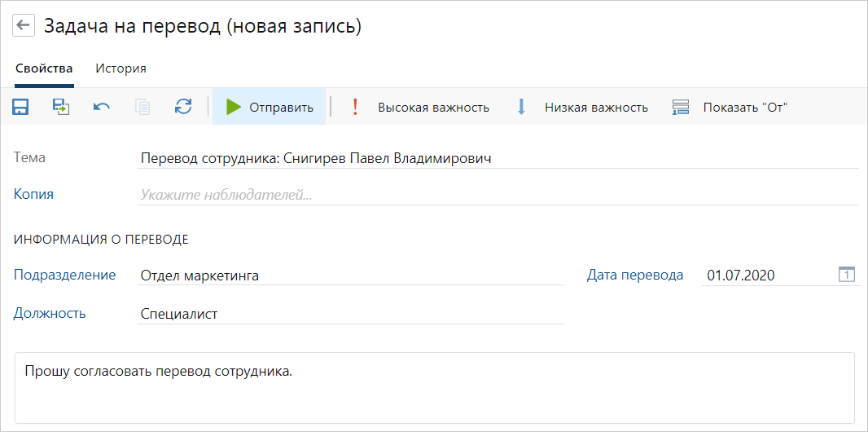Open the Должность label link
This screenshot has width=868, height=432.
pos(50,314)
